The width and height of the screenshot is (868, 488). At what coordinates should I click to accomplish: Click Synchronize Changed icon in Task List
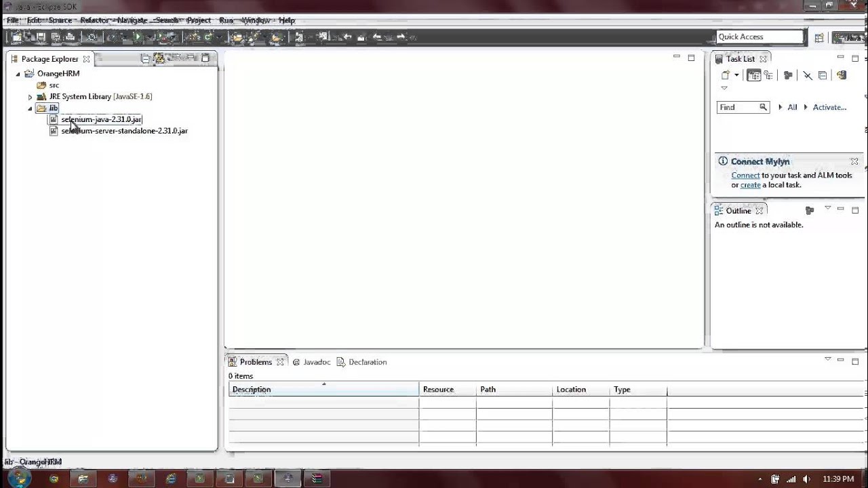(x=842, y=75)
